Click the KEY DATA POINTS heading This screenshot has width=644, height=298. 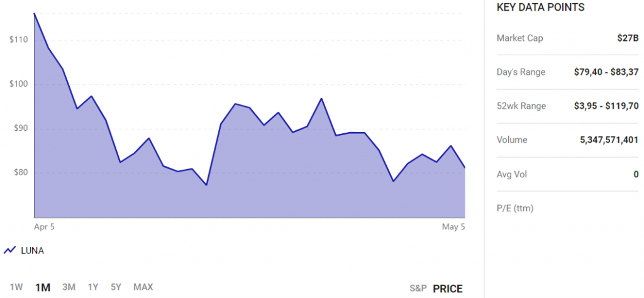click(x=540, y=8)
